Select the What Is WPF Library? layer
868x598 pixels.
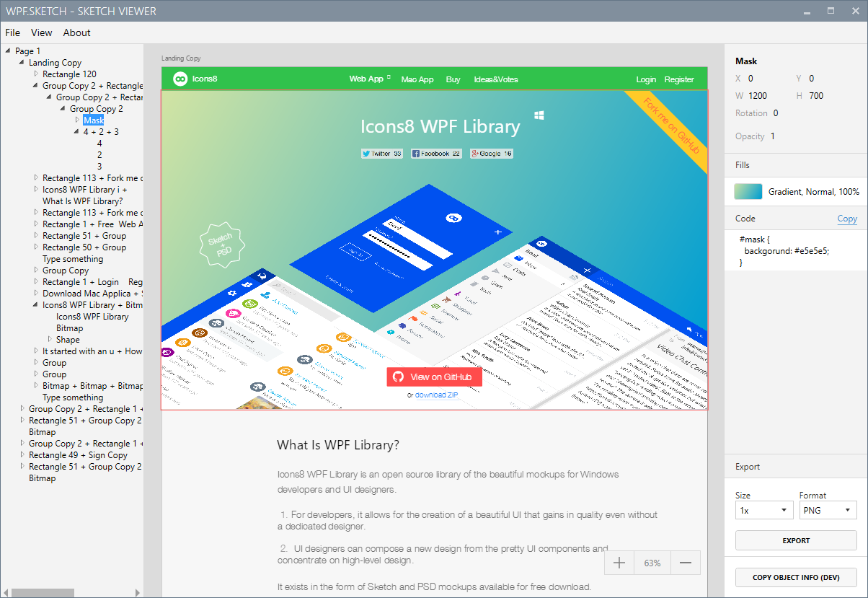(82, 201)
